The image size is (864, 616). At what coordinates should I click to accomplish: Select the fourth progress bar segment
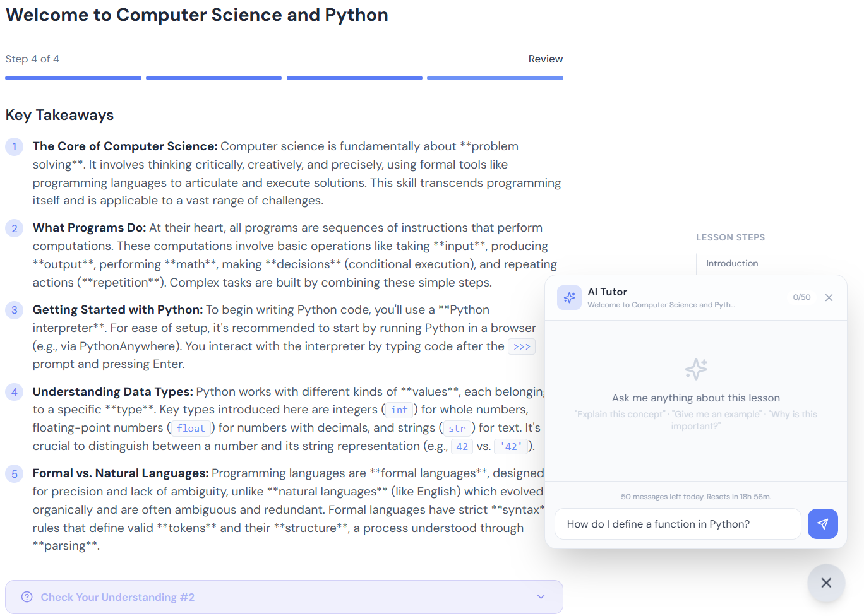tap(495, 78)
